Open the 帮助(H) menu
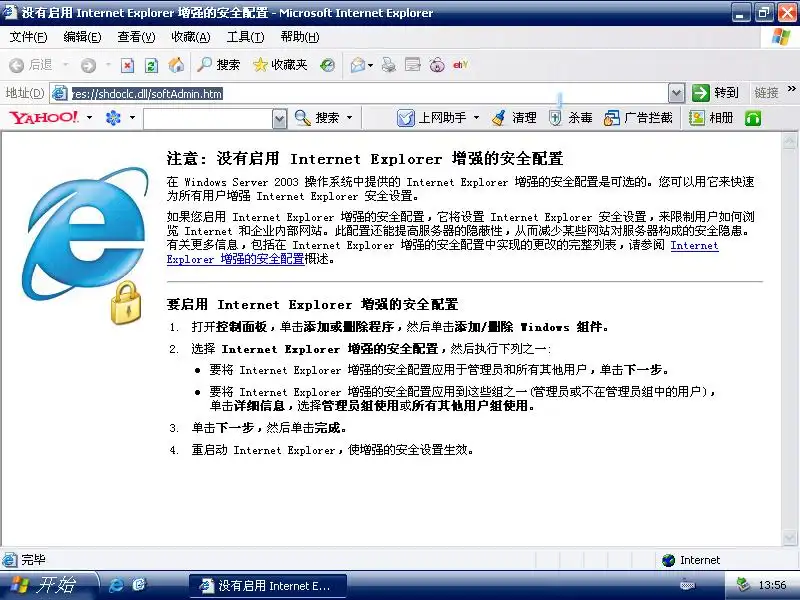 click(x=300, y=37)
